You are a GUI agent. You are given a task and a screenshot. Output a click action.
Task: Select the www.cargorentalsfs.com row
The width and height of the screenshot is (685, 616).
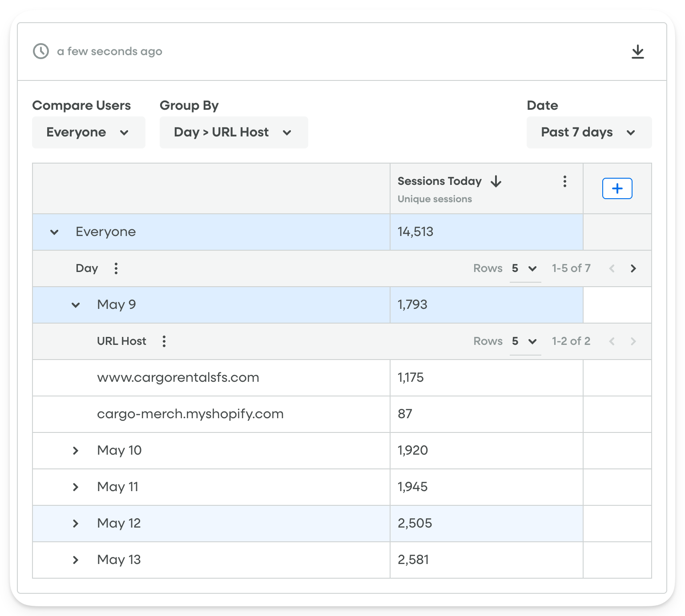pyautogui.click(x=178, y=378)
